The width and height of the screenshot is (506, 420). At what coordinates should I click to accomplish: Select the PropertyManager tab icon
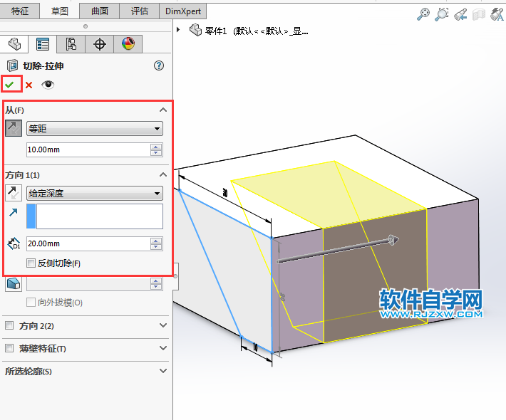tap(43, 44)
